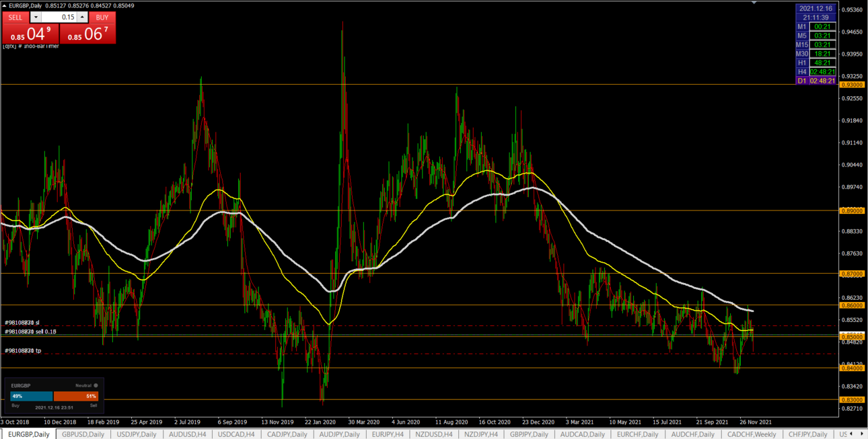Click the chart shift triangle marker at top

(754, 3)
